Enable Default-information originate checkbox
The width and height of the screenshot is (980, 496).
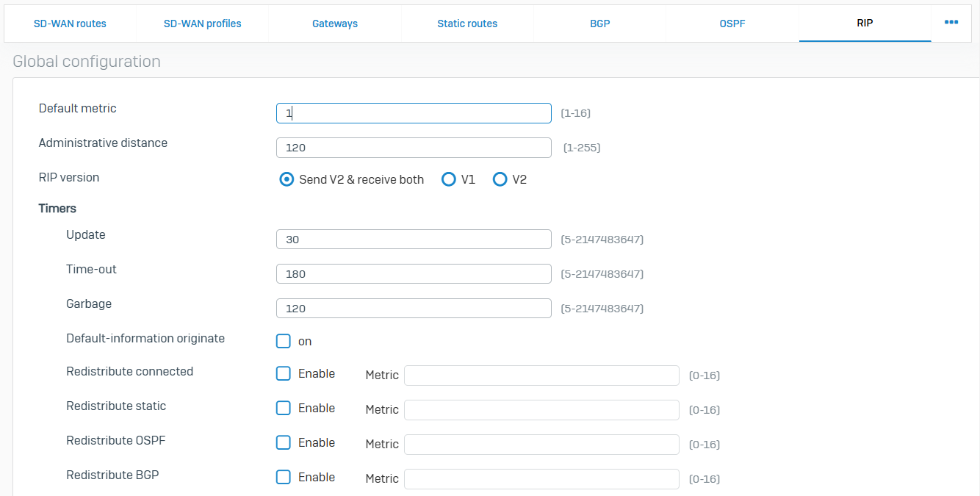point(284,341)
